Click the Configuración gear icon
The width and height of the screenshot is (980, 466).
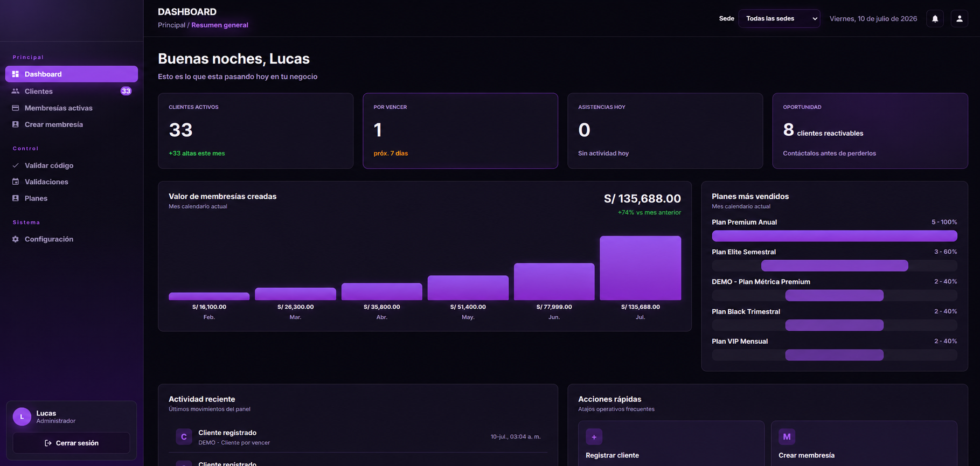pyautogui.click(x=16, y=239)
